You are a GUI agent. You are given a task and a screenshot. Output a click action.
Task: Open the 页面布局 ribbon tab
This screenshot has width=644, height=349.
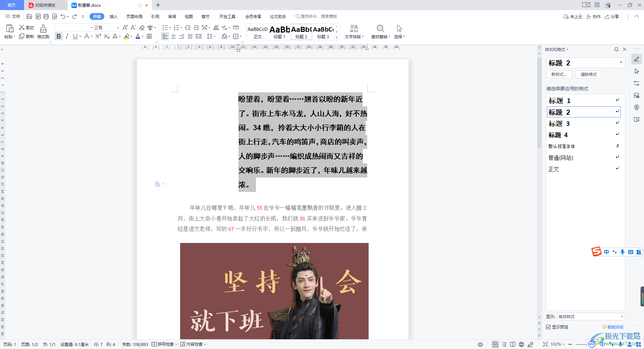(134, 16)
